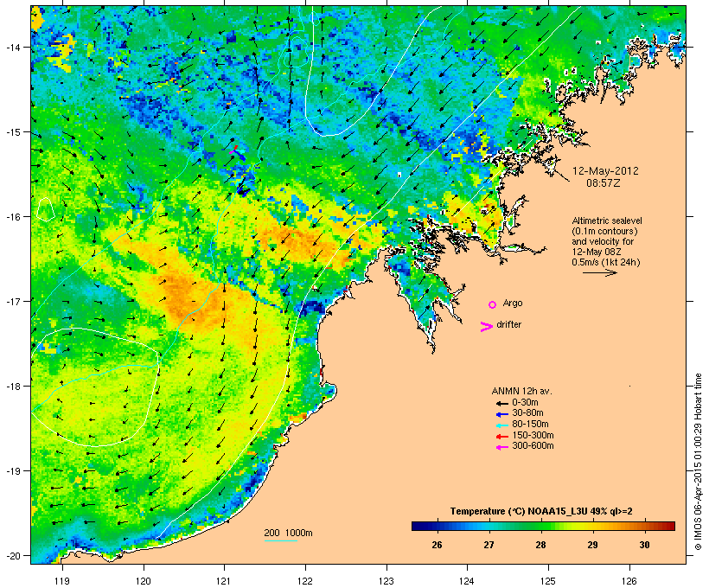Screen dimensions: 709x588
Task: Click the latitude axis label -14
Action: (x=12, y=47)
